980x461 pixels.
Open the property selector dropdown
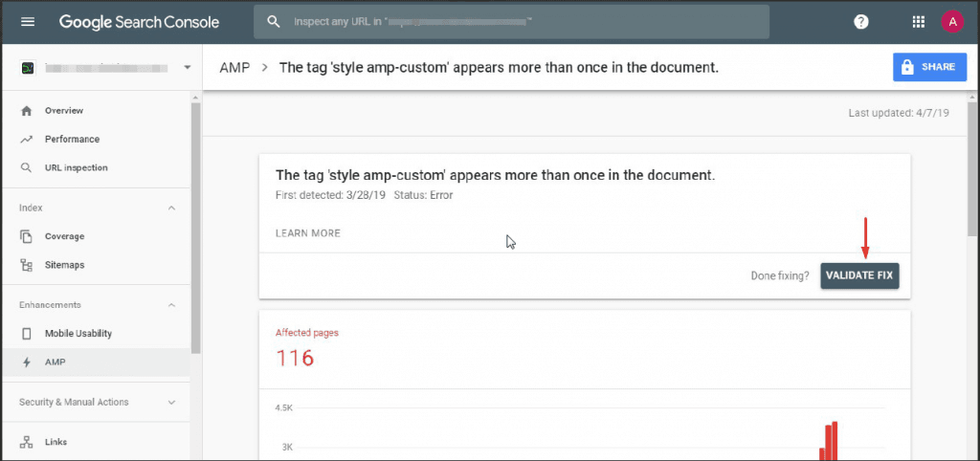tap(187, 68)
